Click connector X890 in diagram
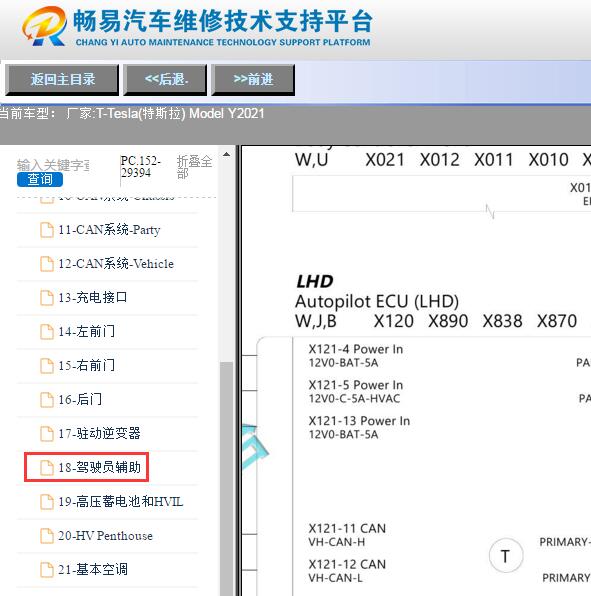Image resolution: width=591 pixels, height=596 pixels. (448, 321)
